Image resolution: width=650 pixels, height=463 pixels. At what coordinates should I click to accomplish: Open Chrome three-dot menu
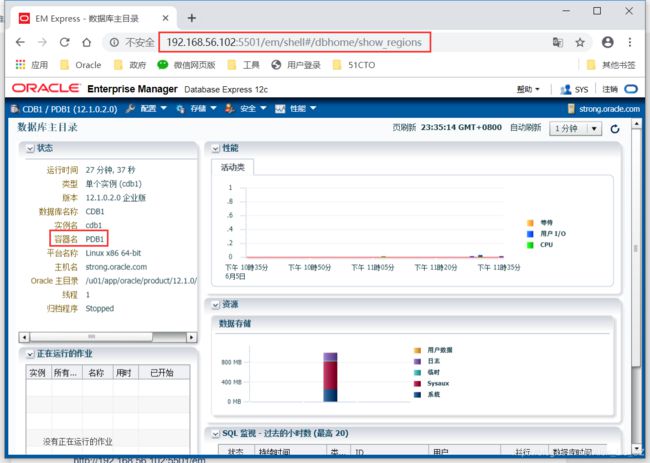(x=630, y=42)
